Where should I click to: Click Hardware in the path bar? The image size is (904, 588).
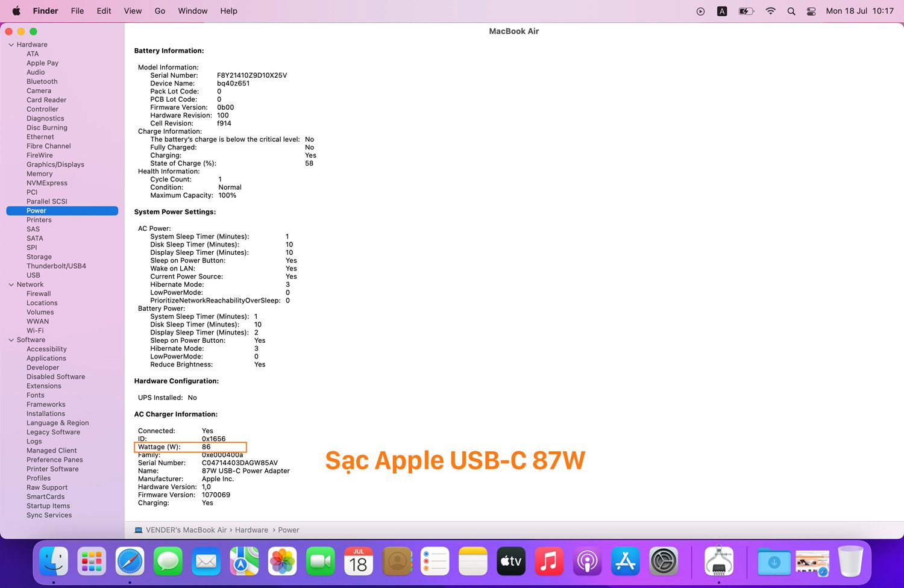[251, 530]
